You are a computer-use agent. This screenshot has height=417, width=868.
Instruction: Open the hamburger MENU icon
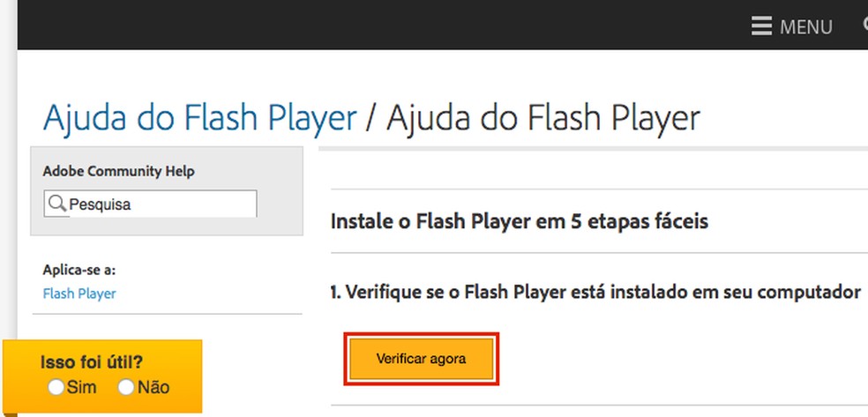point(761,26)
